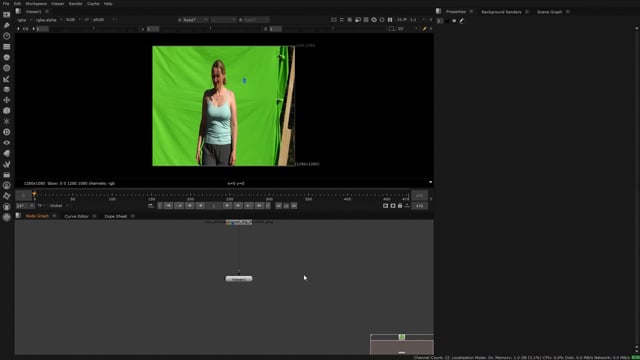640x360 pixels.
Task: Close the Dope Sheet tab
Action: pos(133,216)
